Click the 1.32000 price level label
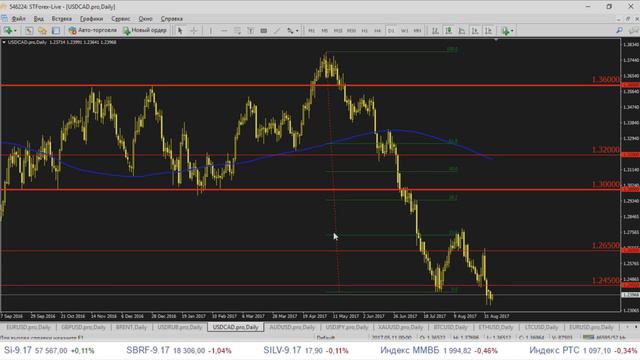 tap(605, 150)
